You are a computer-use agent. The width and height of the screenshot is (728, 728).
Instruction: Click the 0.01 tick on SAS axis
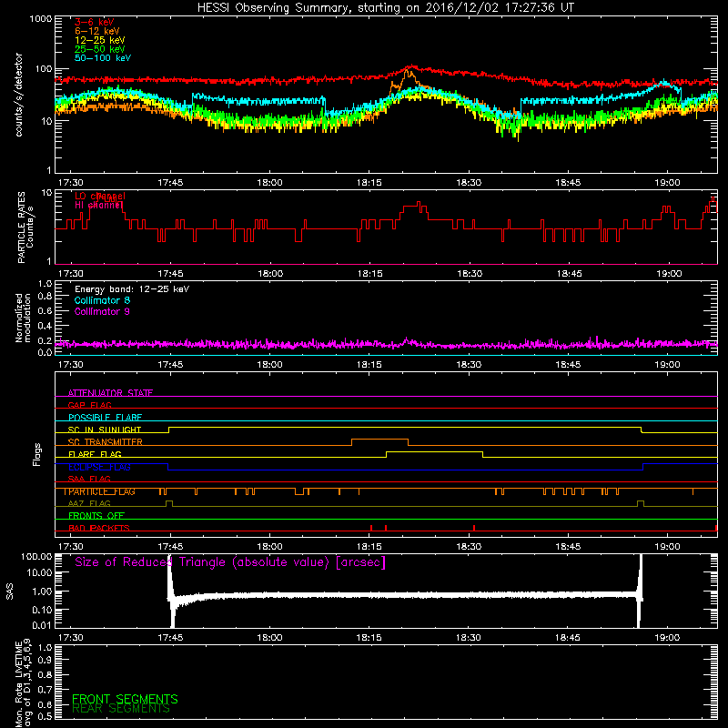(x=42, y=625)
